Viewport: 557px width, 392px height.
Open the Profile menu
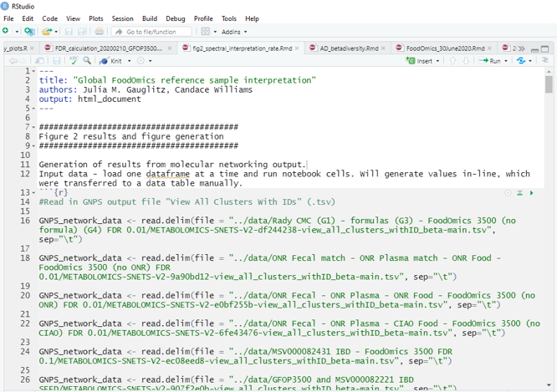[x=203, y=18]
